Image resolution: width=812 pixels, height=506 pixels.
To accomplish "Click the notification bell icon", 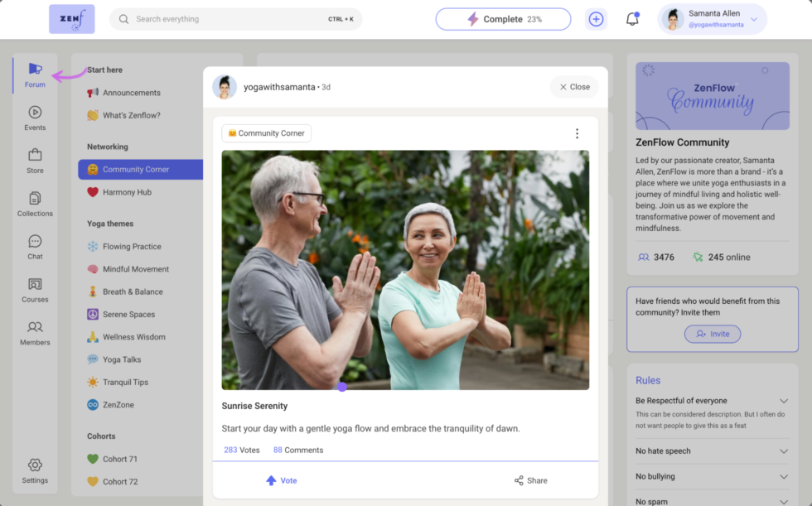I will [632, 19].
